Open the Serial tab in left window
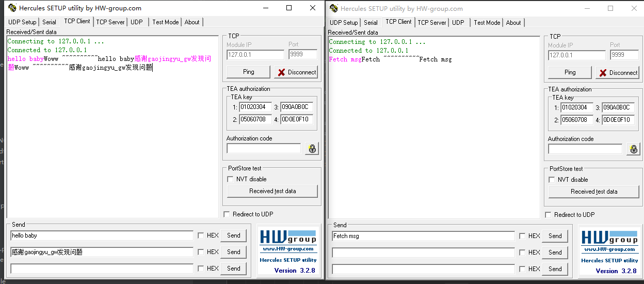The height and width of the screenshot is (284, 644). 49,22
